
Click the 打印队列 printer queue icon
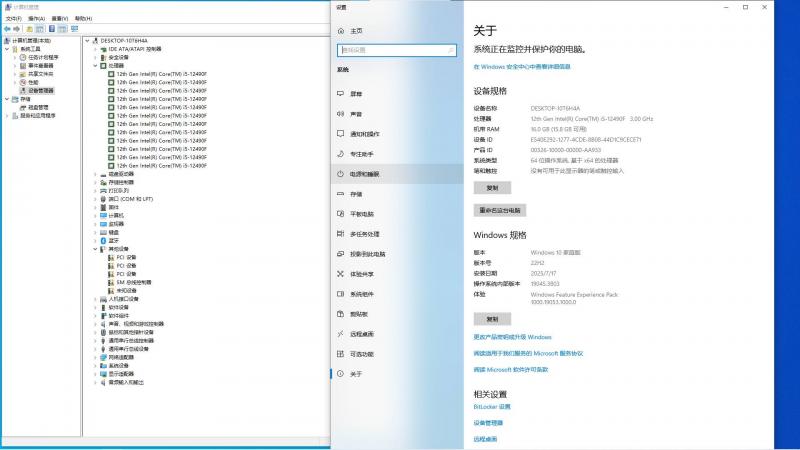point(104,191)
